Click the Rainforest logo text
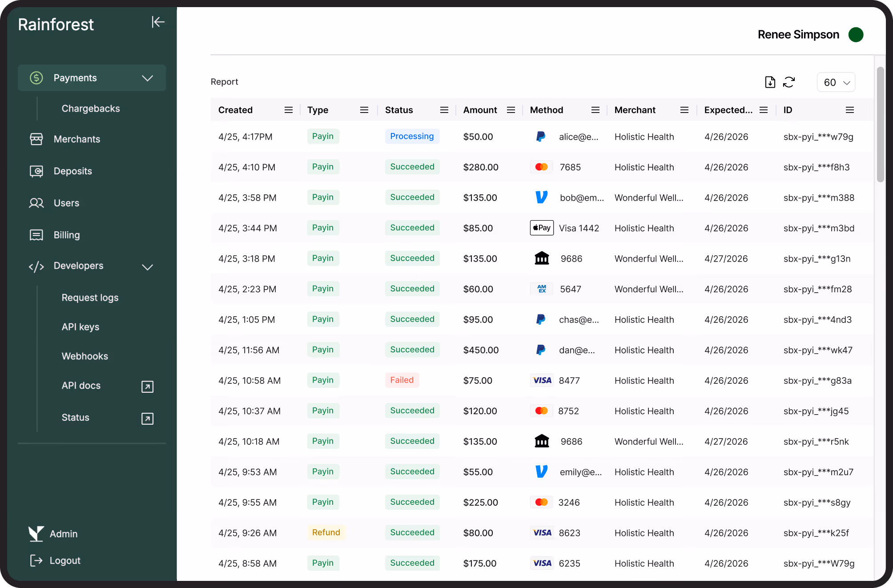Screen dimensions: 893x588 56,24
